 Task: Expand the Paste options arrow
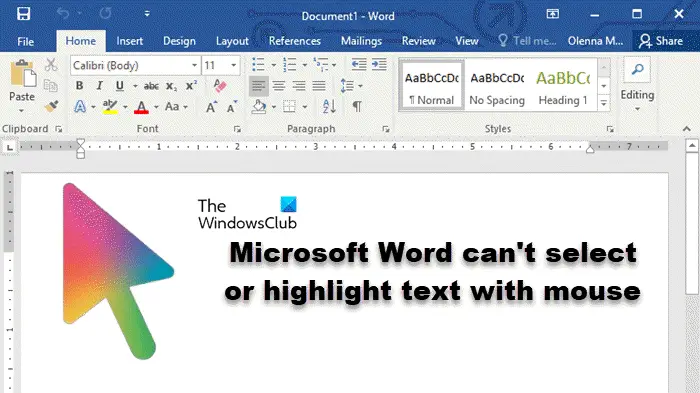tap(21, 110)
